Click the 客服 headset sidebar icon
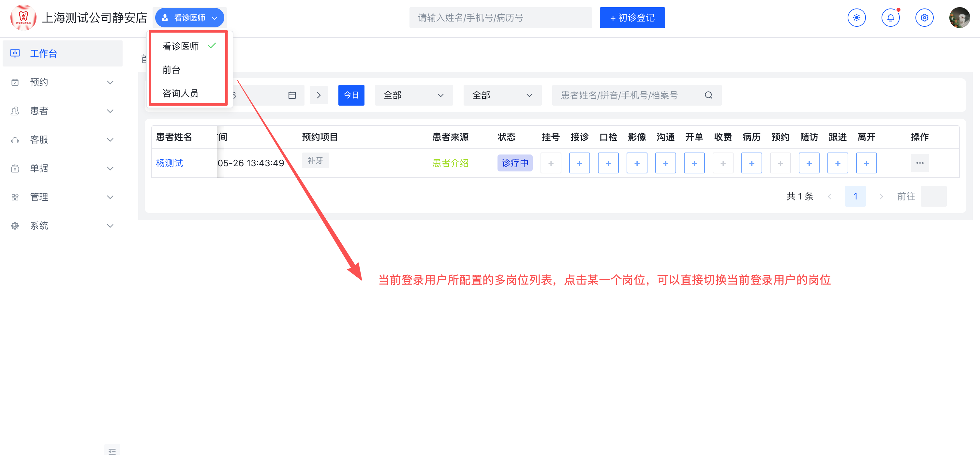The image size is (980, 455). (x=15, y=139)
